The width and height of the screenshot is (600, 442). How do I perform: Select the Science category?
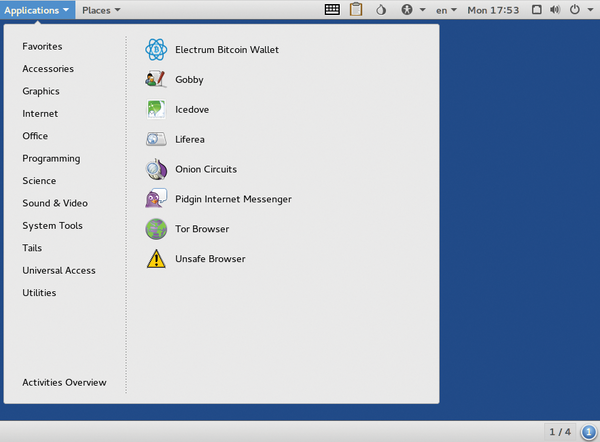(39, 181)
